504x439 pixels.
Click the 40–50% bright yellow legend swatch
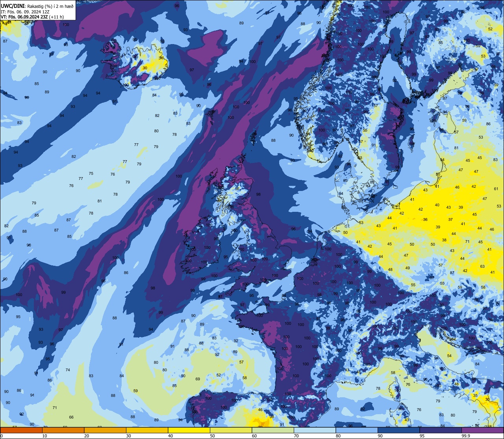(x=189, y=430)
